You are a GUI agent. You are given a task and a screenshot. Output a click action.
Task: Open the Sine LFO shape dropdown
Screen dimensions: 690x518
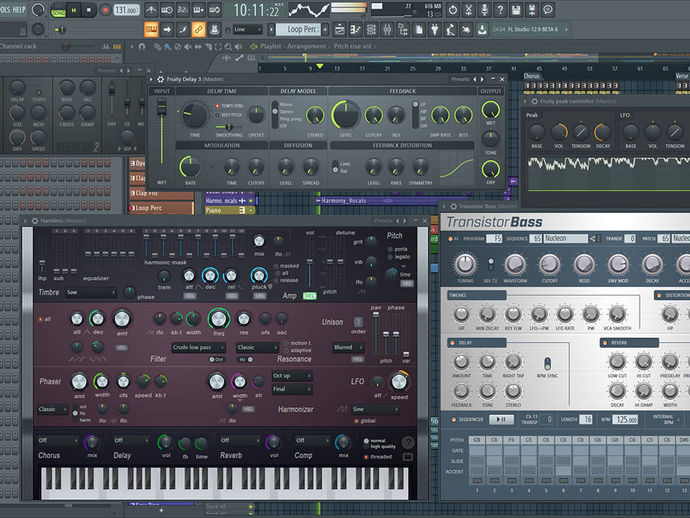point(375,409)
